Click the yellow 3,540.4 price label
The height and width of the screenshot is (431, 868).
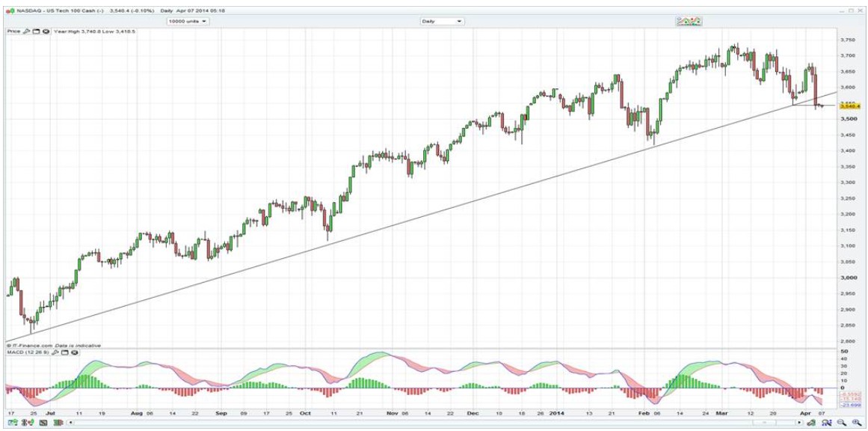click(828, 106)
